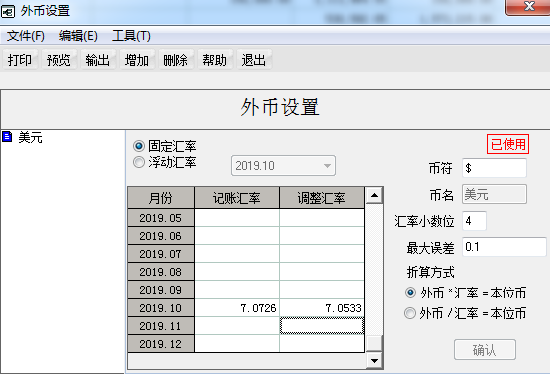Image resolution: width=550 pixels, height=374 pixels.
Task: Click the 2019.09 记账汇率 cell
Action: click(237, 290)
